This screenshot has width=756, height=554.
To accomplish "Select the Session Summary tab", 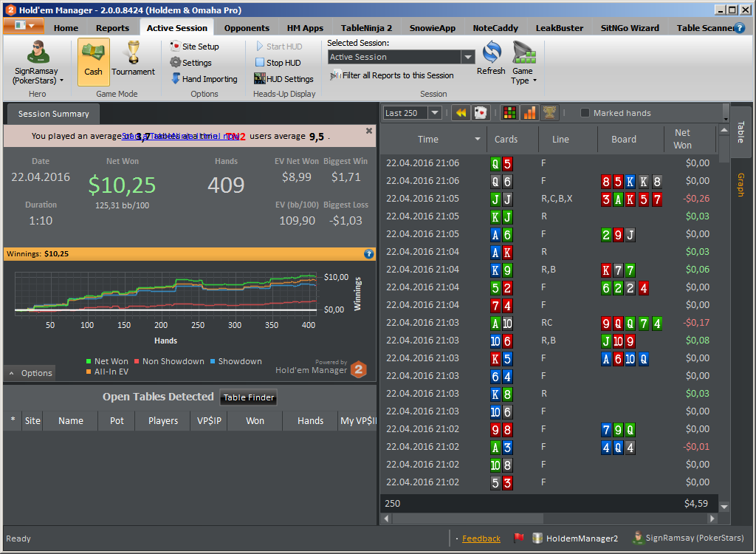I will (x=53, y=114).
